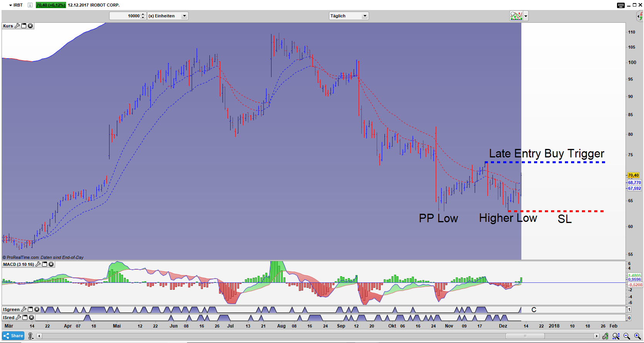The width and height of the screenshot is (644, 343).
Task: Click the MACD (3 10 16) label
Action: pyautogui.click(x=19, y=264)
